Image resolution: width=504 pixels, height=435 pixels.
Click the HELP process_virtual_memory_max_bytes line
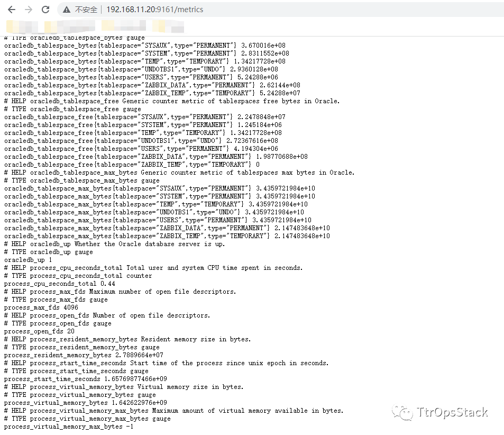pyautogui.click(x=174, y=411)
